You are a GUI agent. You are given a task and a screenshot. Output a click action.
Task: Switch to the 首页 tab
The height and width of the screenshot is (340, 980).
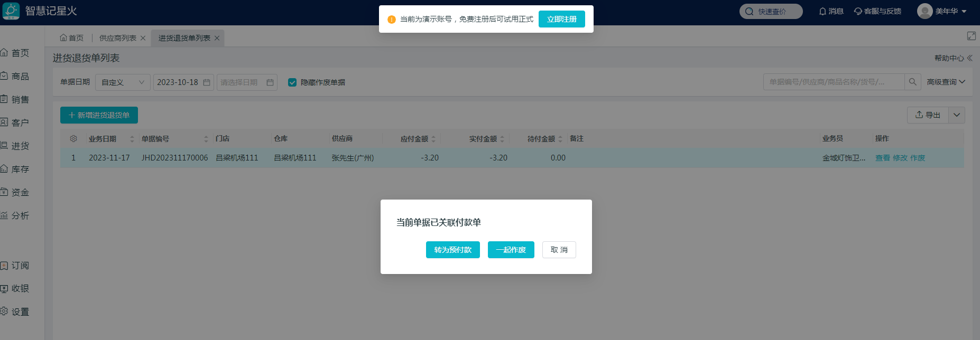coord(72,38)
